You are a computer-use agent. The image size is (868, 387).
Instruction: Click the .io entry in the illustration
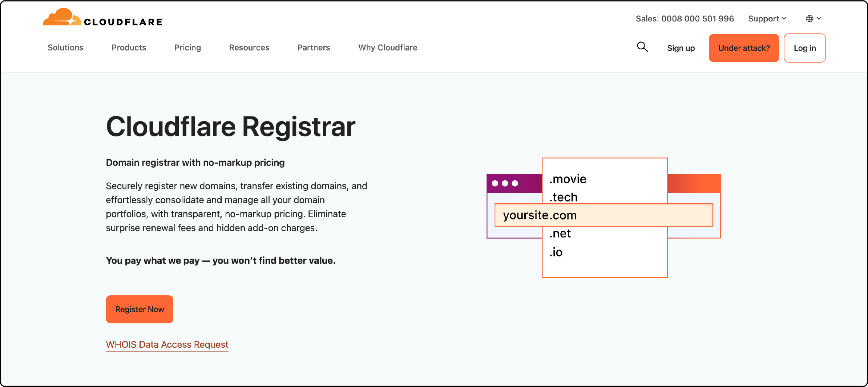(x=556, y=252)
